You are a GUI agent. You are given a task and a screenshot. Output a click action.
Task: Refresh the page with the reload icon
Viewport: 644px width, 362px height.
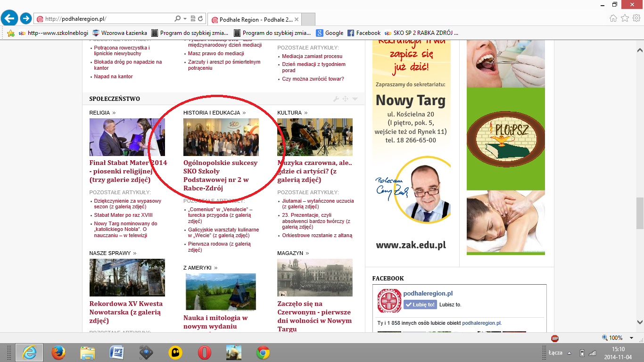(200, 19)
